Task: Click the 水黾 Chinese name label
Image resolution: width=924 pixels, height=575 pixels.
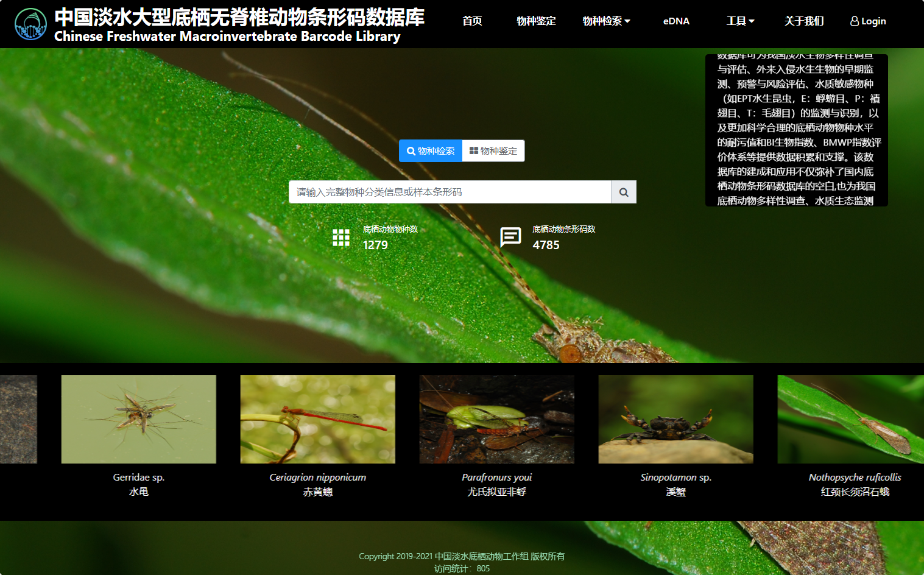Action: click(x=139, y=492)
